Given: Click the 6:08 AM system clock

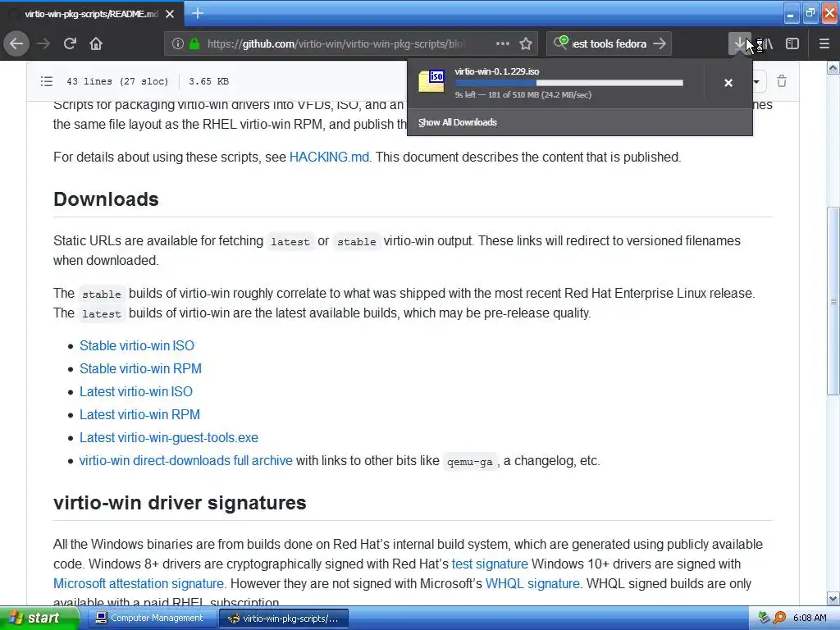Looking at the screenshot, I should click(810, 619).
